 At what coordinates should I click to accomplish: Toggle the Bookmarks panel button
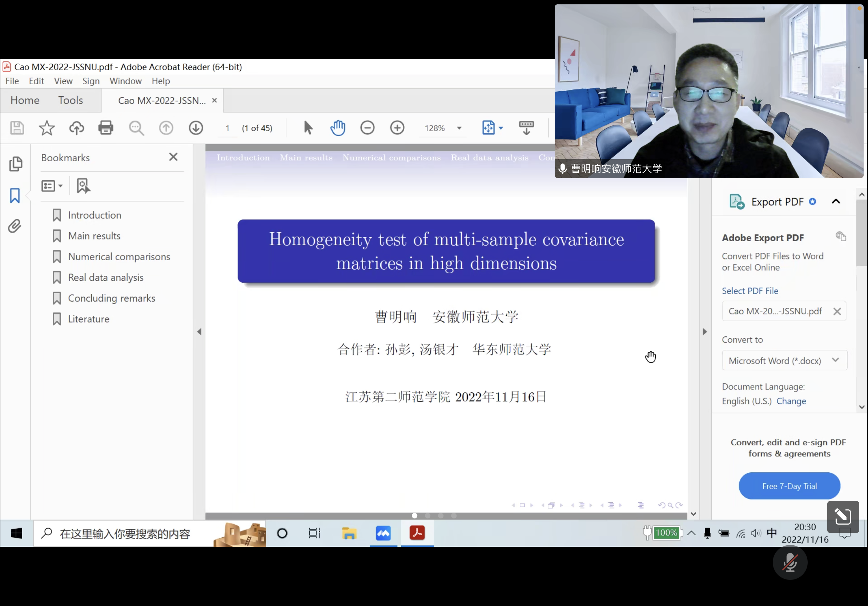15,195
